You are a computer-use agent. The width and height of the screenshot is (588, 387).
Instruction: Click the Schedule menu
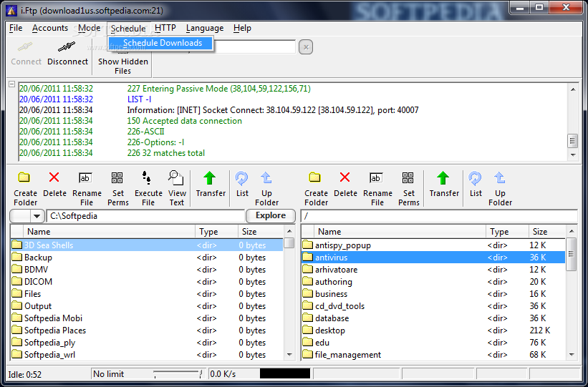pos(128,29)
